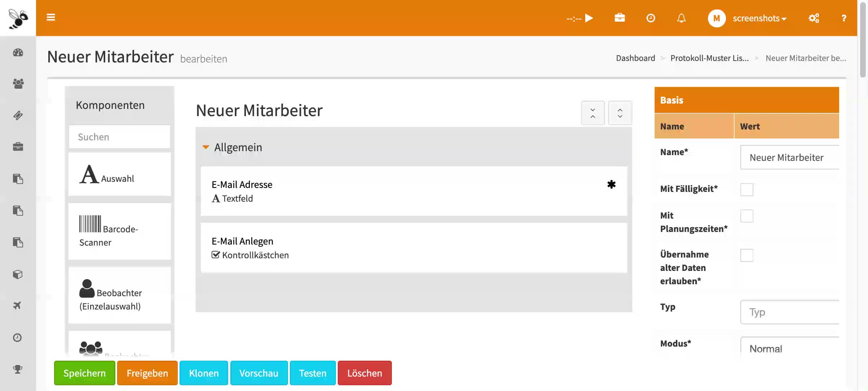Click the help question mark icon
Viewport: 868px width, 391px height.
point(843,18)
